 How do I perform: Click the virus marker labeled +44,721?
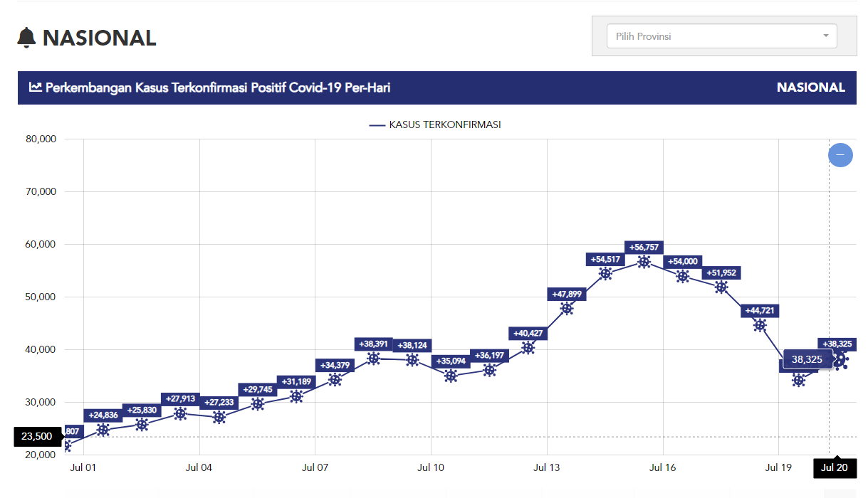pyautogui.click(x=760, y=325)
